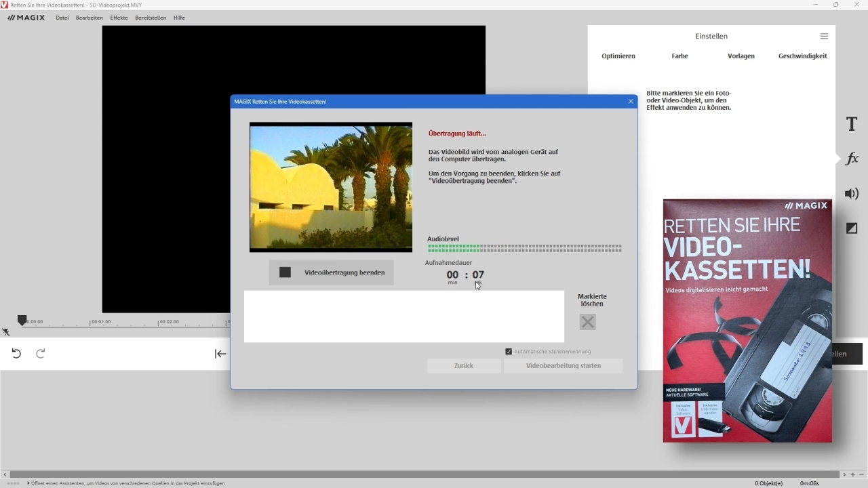Open the Effekte menu
The height and width of the screenshot is (488, 868).
119,18
